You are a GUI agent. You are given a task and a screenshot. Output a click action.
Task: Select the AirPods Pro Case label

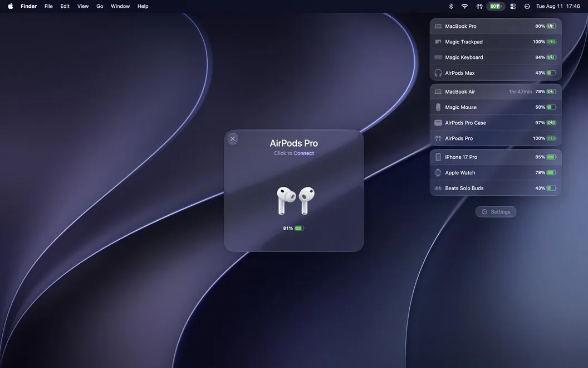(x=465, y=123)
